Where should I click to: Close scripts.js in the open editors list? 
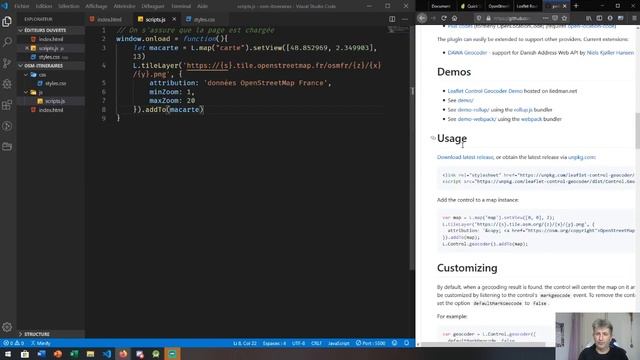tap(27, 48)
